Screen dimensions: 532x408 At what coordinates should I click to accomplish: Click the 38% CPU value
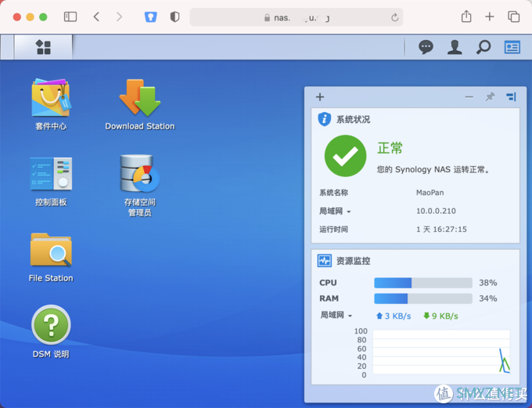click(488, 283)
